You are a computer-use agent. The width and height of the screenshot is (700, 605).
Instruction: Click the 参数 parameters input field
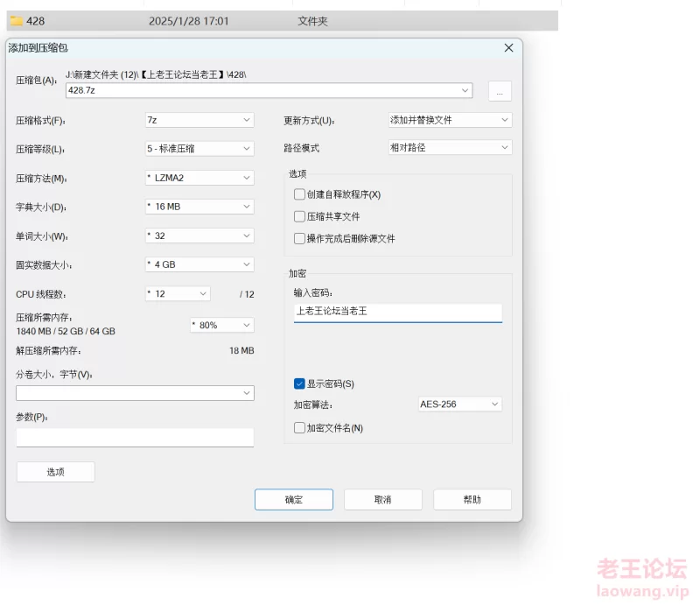(x=135, y=438)
